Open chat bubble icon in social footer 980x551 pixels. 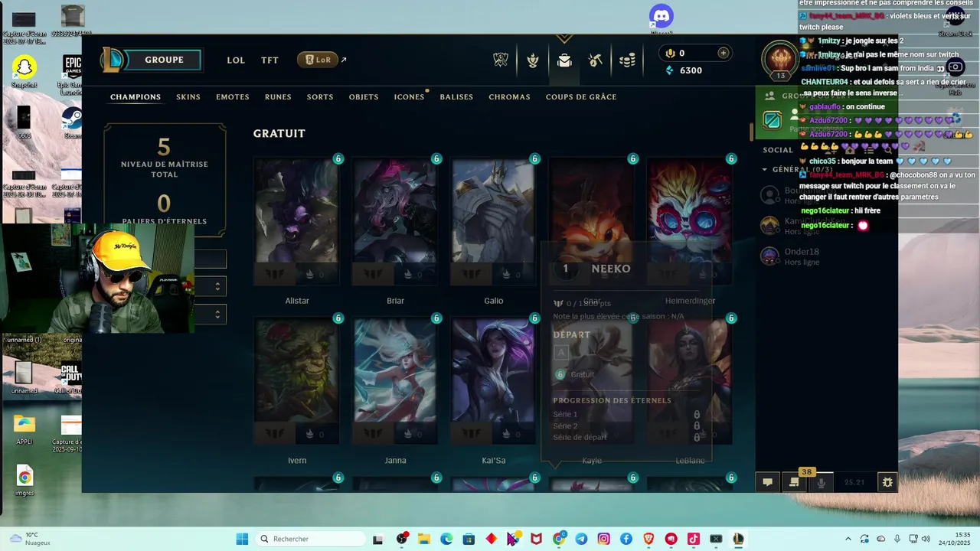(767, 482)
